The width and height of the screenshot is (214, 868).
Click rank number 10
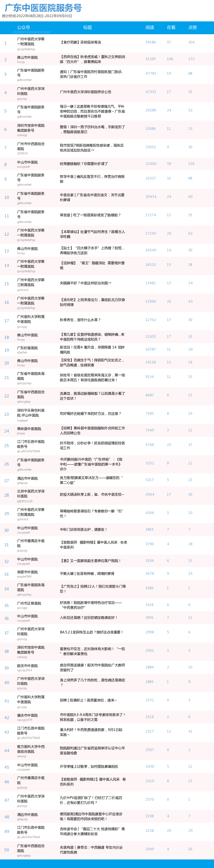[7, 197]
